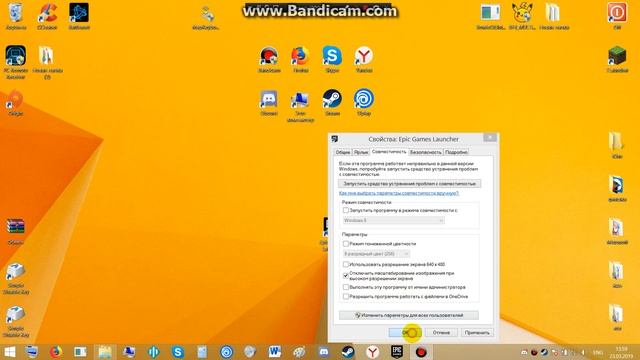The image size is (640, 360).
Task: Open Discord from the taskbar
Action: click(x=324, y=352)
